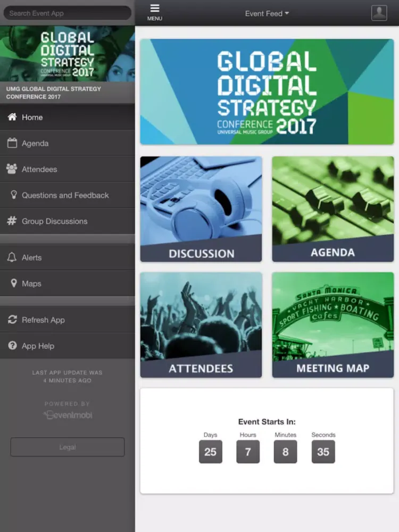This screenshot has height=532, width=399.
Task: Click the Days countdown value 25
Action: 210,452
